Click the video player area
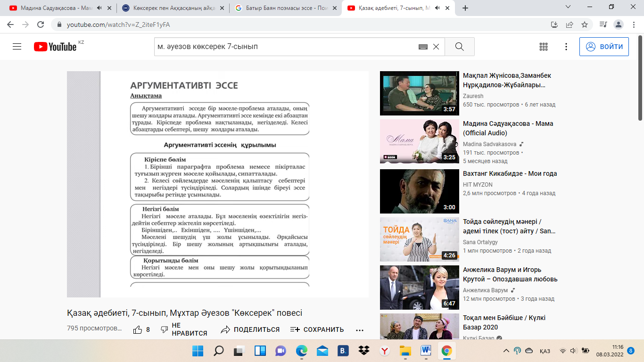The image size is (644, 362). tap(218, 184)
